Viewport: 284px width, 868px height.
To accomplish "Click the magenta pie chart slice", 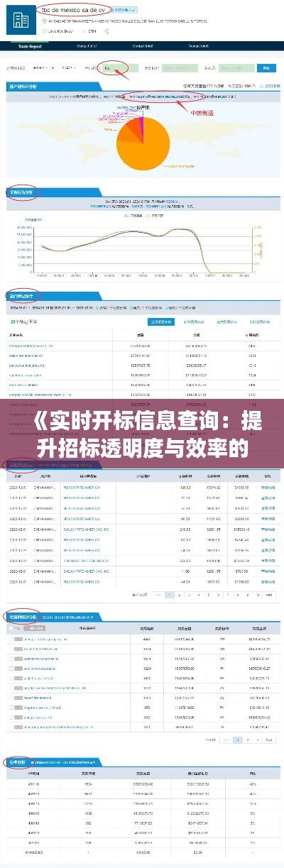I will pos(141,126).
